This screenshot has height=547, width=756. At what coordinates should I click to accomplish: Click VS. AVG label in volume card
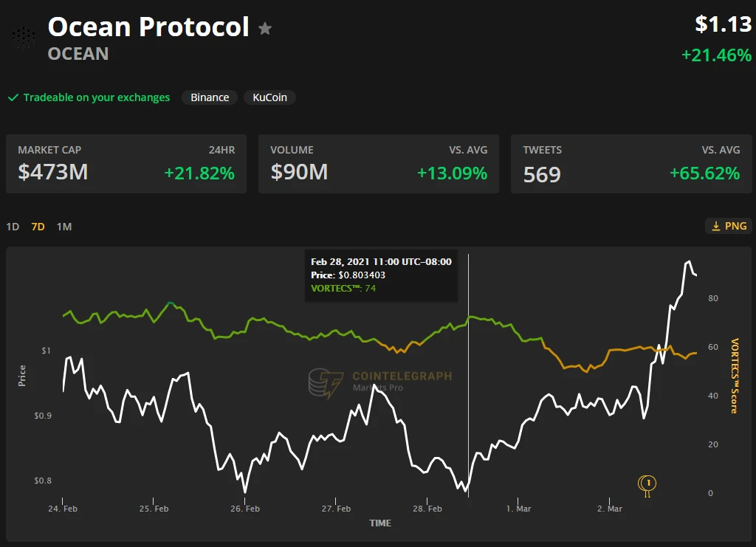pyautogui.click(x=468, y=150)
